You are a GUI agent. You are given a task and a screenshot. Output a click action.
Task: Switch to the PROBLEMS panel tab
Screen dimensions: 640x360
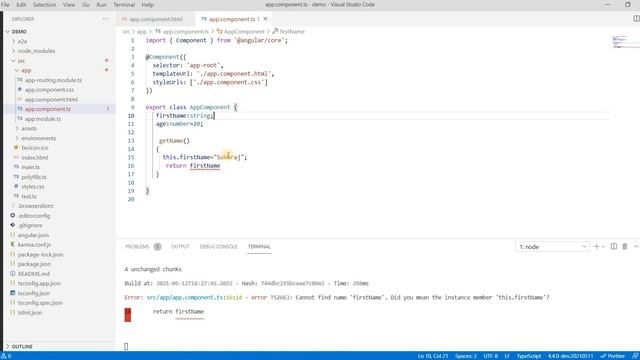[x=137, y=247]
